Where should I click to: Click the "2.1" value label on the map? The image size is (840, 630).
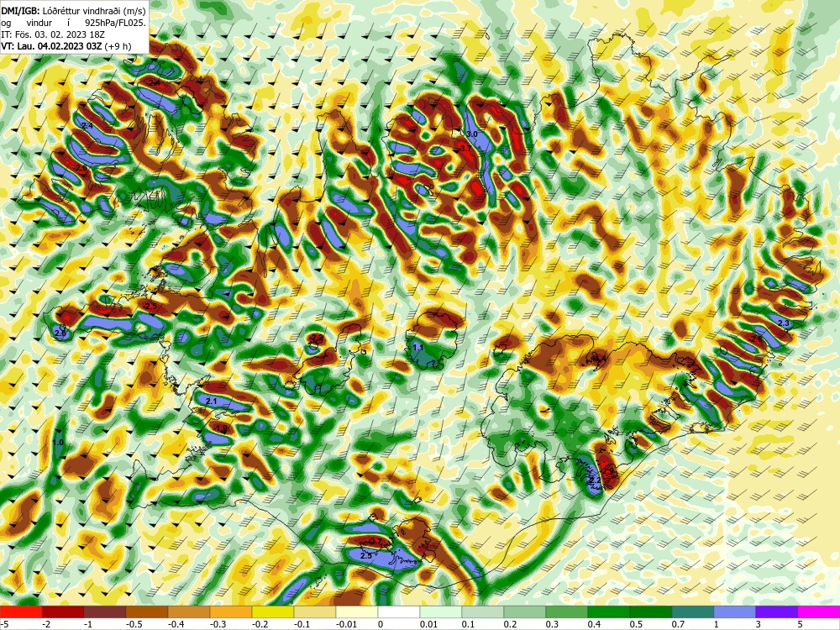[211, 402]
